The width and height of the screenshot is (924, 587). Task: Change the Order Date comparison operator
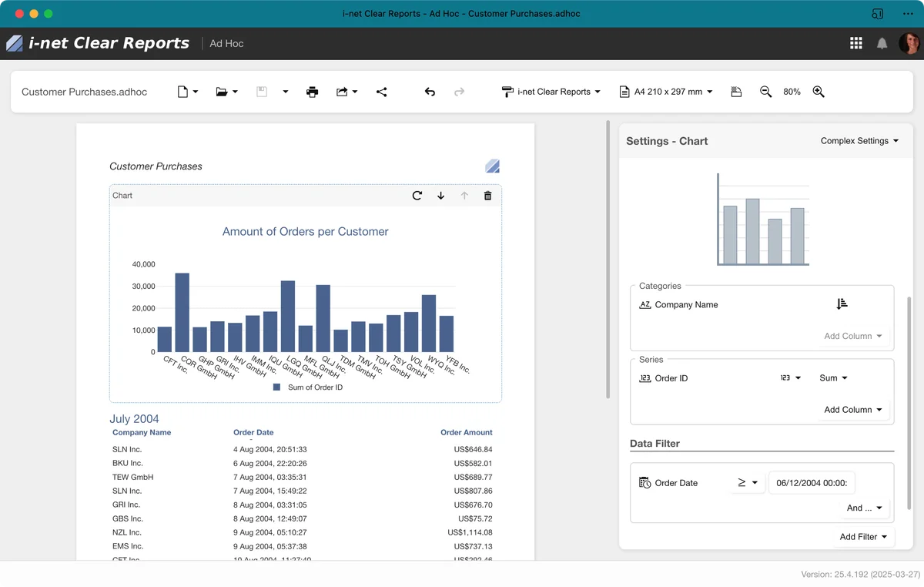coord(747,483)
